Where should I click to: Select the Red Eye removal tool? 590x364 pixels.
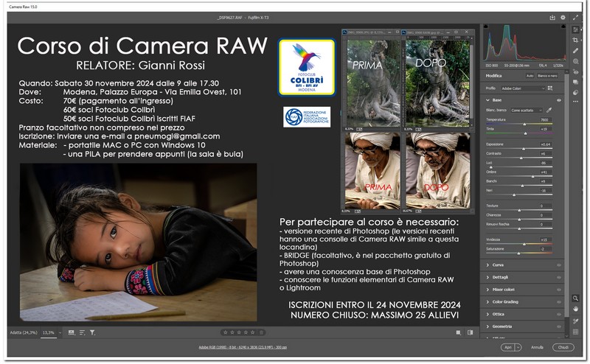point(575,71)
